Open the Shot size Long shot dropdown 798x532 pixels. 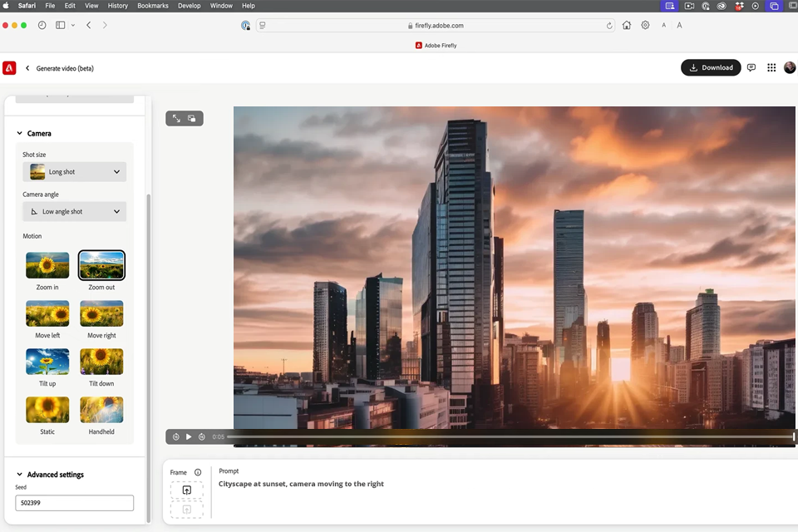[74, 171]
